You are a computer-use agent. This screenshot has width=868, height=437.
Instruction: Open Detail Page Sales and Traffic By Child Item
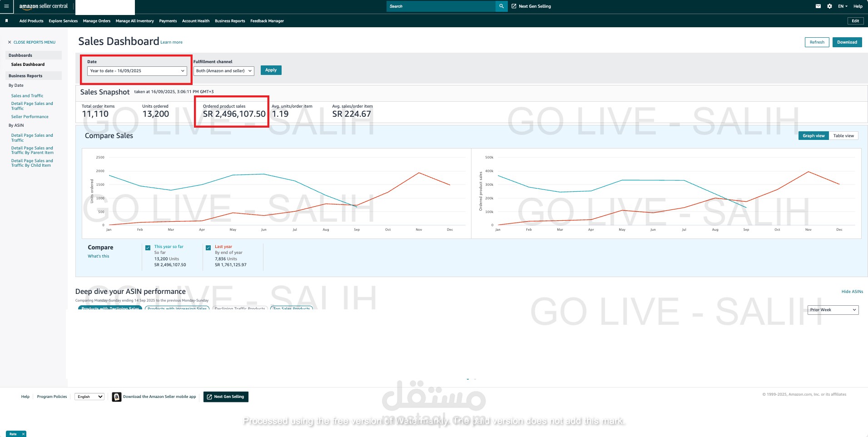32,163
